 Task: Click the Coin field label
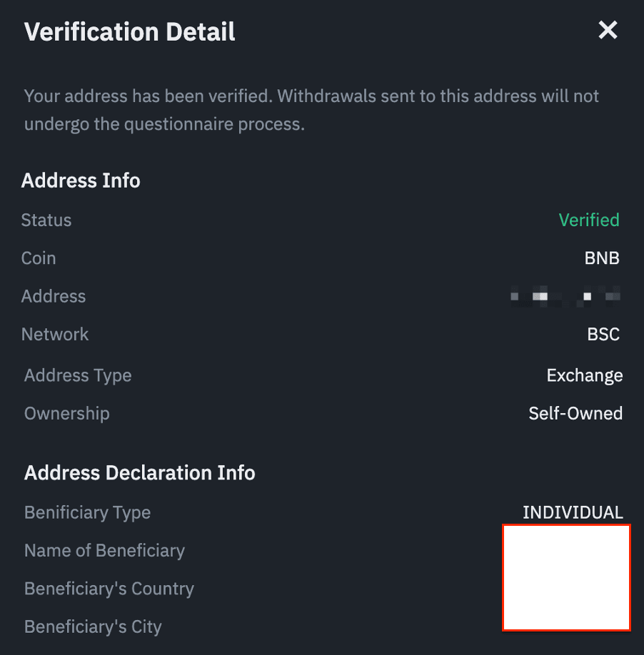pos(39,258)
